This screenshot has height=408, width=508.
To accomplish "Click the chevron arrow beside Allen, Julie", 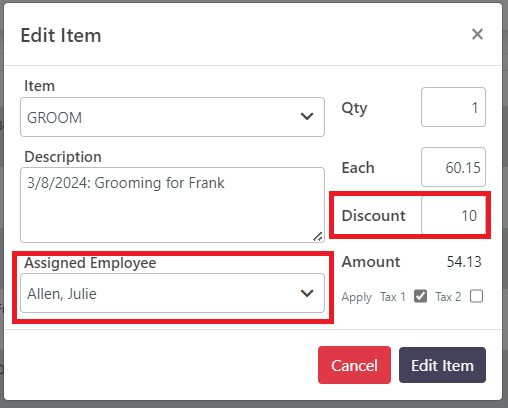I will (307, 293).
